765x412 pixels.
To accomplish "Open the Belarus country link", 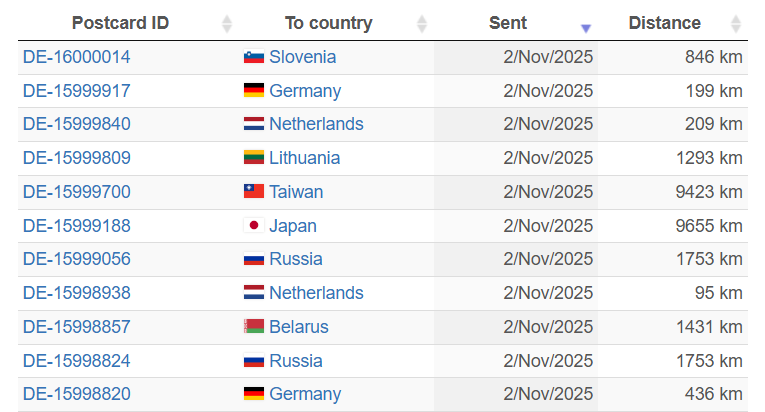I will (298, 327).
